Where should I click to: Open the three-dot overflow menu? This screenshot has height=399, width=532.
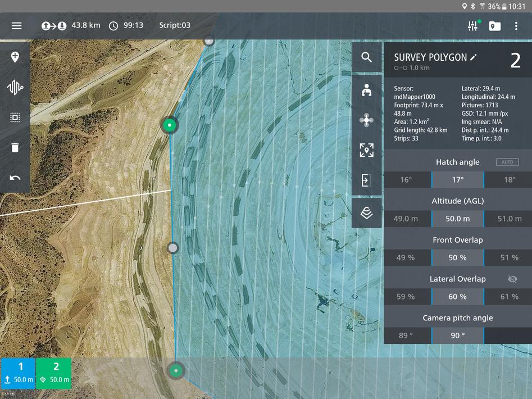(x=516, y=26)
